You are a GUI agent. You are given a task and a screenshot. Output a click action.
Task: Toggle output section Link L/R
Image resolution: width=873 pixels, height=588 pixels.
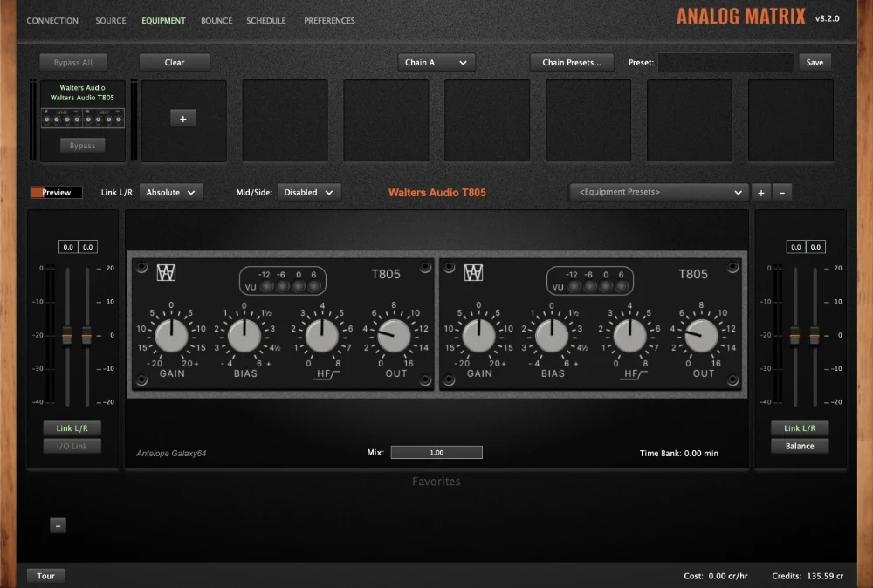pos(800,427)
